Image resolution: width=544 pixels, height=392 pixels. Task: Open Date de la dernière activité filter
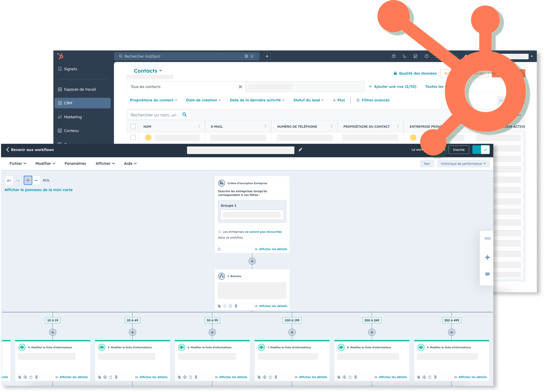[x=257, y=100]
